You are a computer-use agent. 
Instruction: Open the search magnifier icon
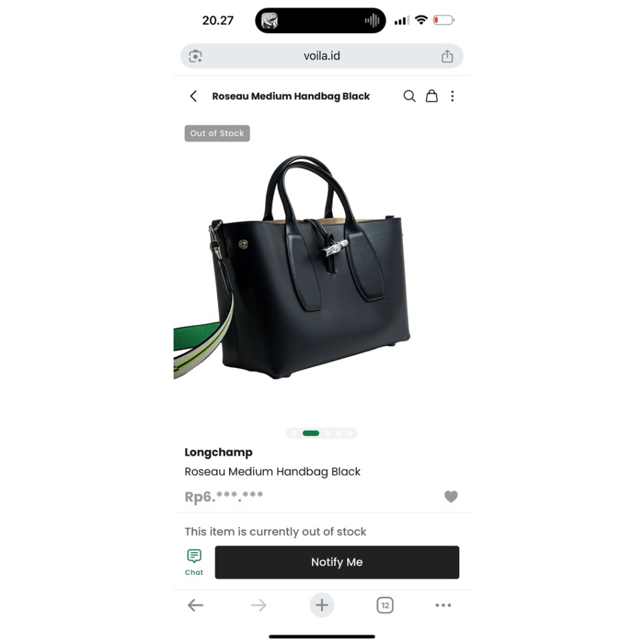[x=409, y=96]
